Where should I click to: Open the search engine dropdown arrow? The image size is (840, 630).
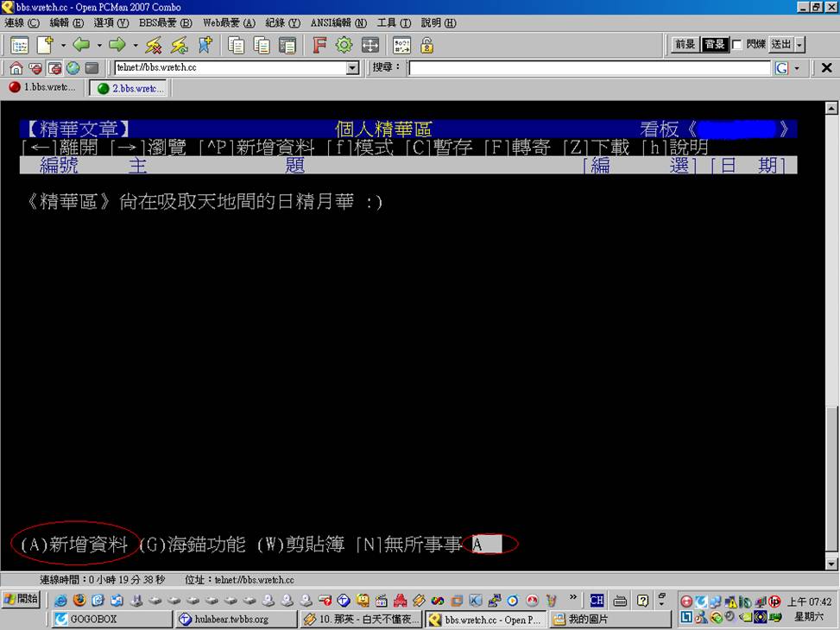797,68
